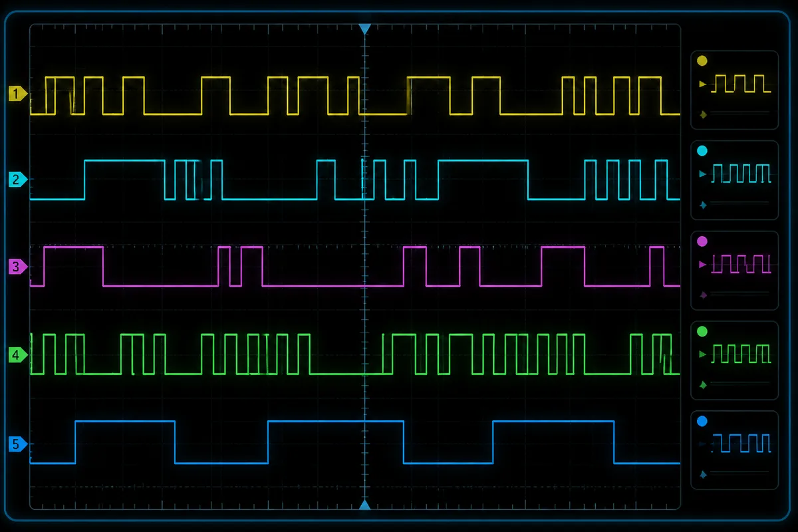The image size is (798, 532).
Task: Click the yellow play arrow in channel card
Action: 703,84
